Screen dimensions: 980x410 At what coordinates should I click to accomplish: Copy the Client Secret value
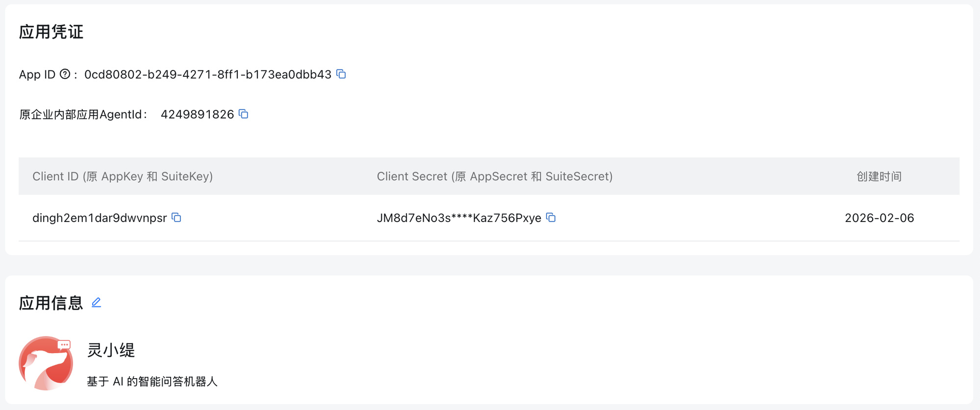(551, 217)
